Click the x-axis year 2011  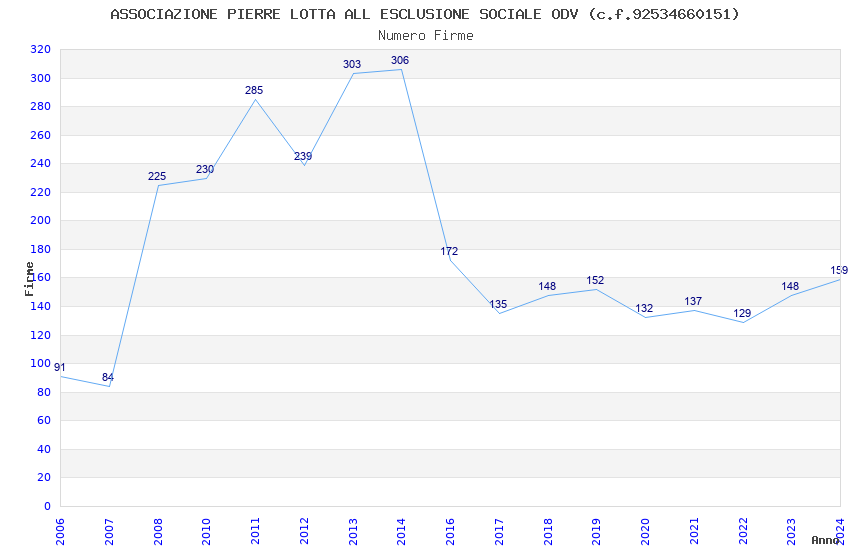(x=255, y=532)
